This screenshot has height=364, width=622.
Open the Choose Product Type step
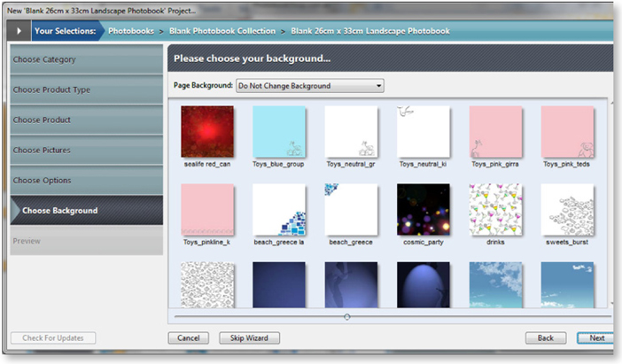point(86,89)
